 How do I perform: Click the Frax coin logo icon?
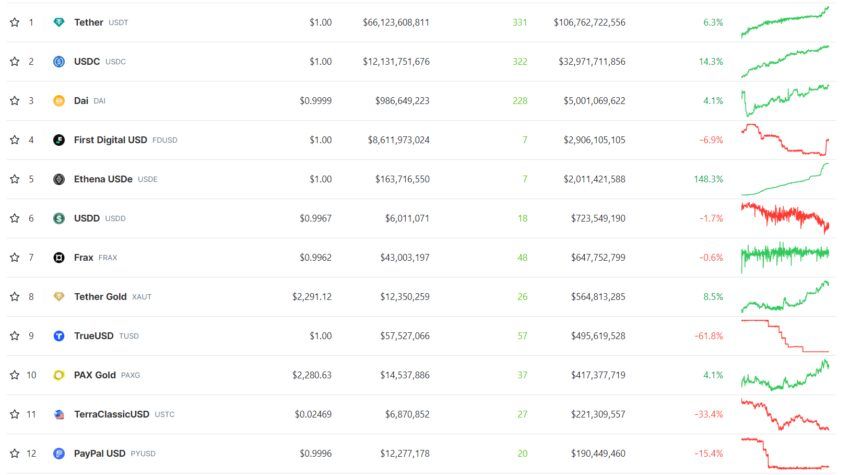(59, 258)
